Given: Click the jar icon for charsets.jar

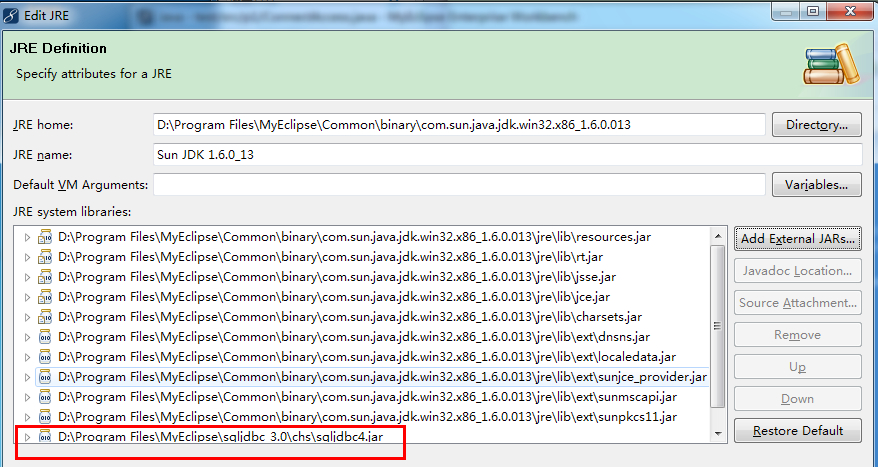Looking at the screenshot, I should [45, 317].
